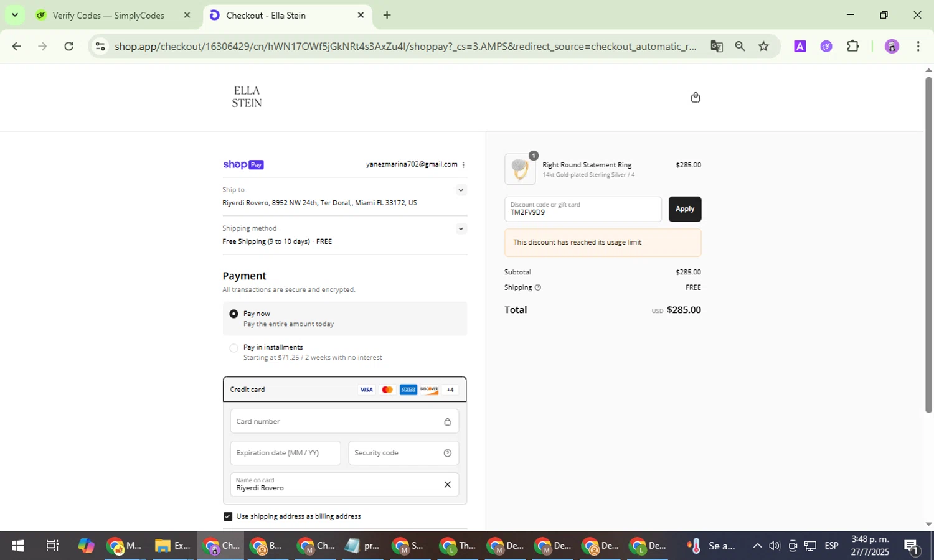
Task: Reload the checkout page
Action: (x=69, y=46)
